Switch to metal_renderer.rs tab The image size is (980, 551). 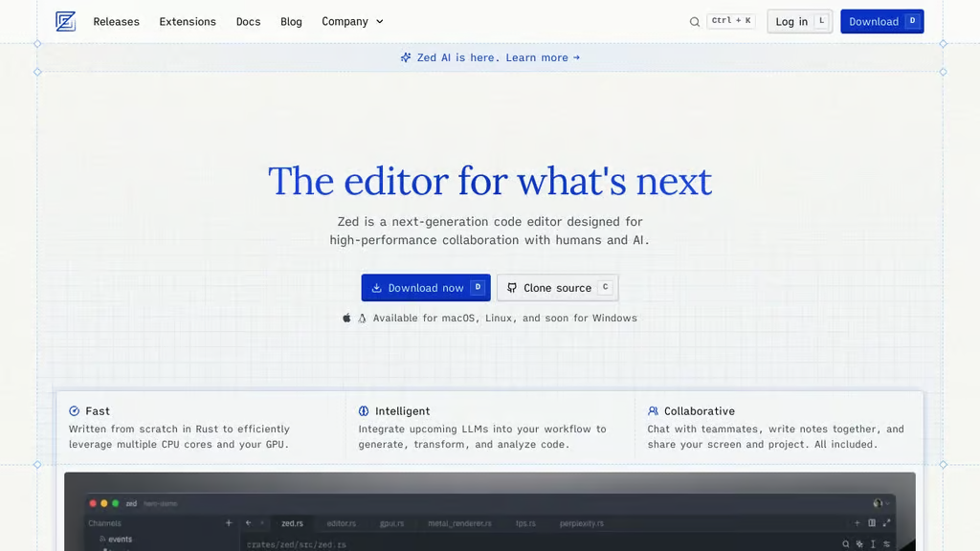point(459,523)
